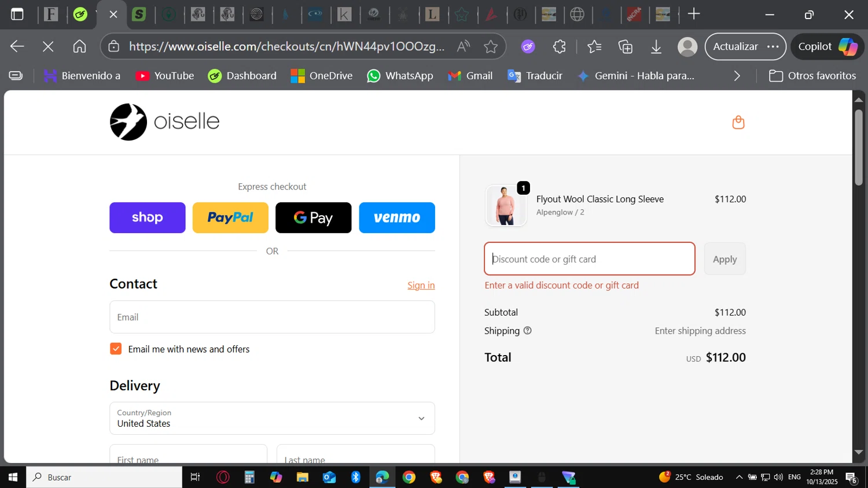Open the user profile avatar

[687, 46]
